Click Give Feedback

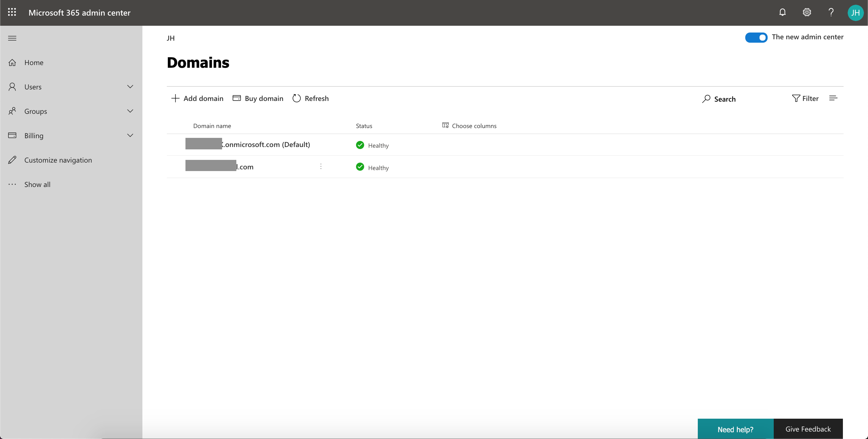808,428
